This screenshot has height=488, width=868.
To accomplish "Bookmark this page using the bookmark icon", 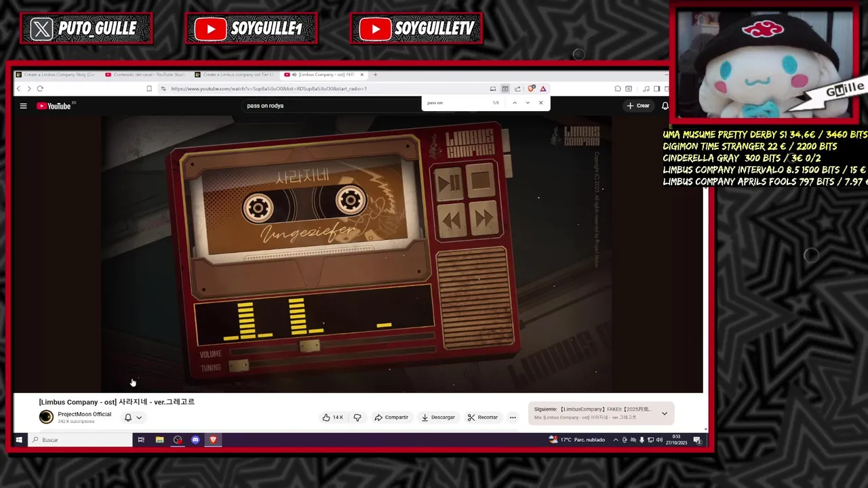I will pos(149,89).
